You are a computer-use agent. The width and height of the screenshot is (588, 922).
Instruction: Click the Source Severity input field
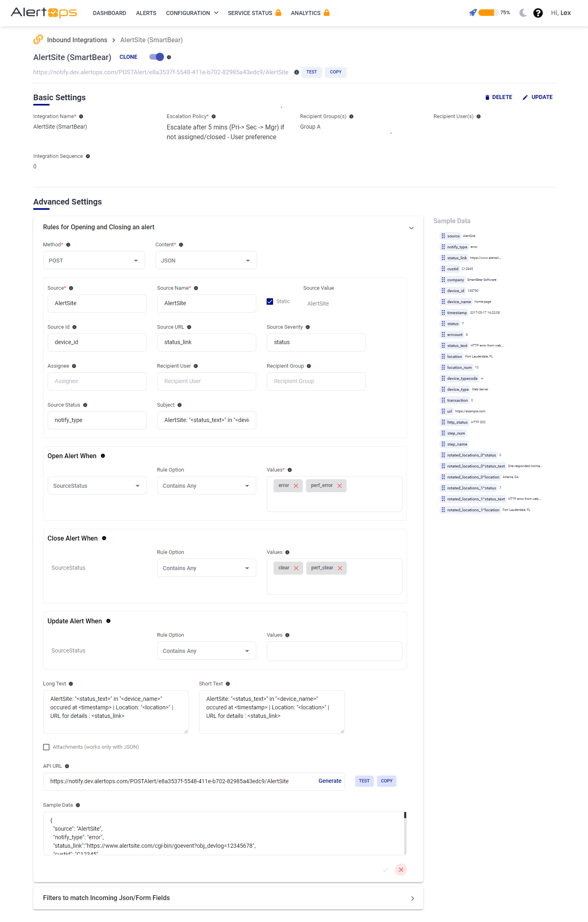click(x=316, y=343)
